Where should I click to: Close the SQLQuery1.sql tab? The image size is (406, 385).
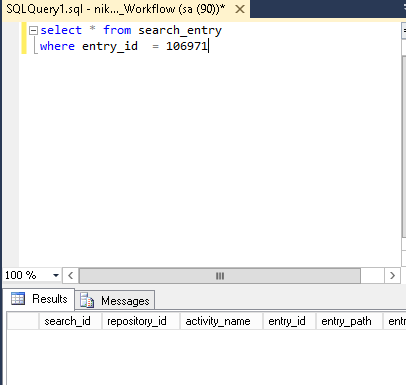[x=240, y=9]
